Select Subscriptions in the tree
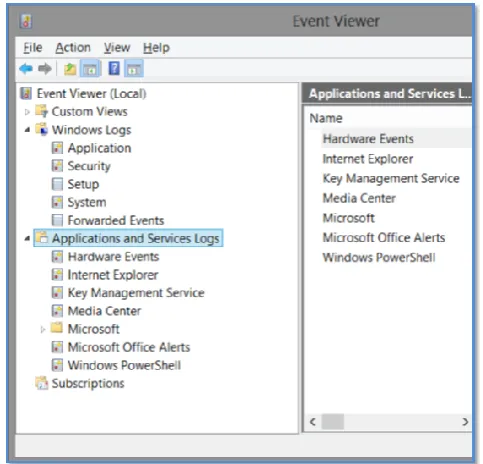Image resolution: width=483 pixels, height=464 pixels. pyautogui.click(x=88, y=383)
